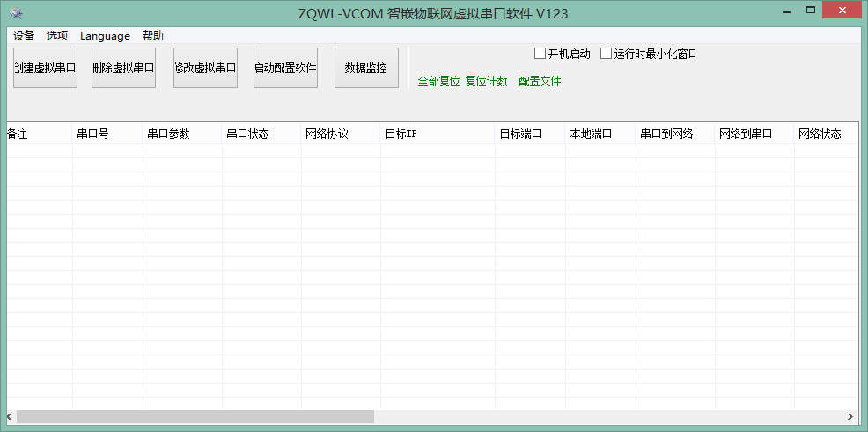The image size is (868, 432).
Task: Click the 复位计数 link
Action: [487, 81]
